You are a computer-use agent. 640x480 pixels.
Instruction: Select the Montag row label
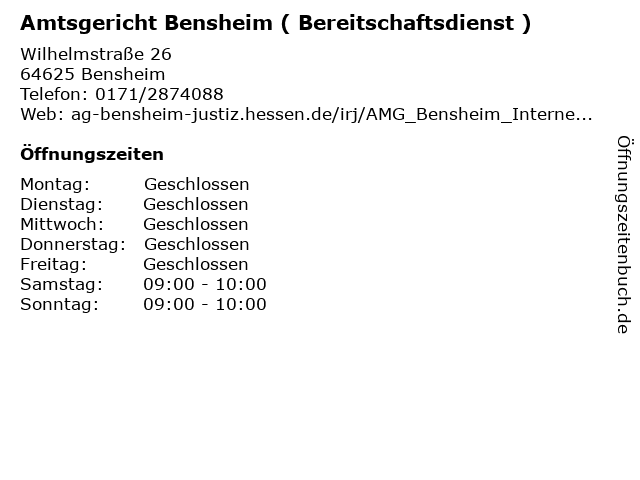[x=55, y=184]
